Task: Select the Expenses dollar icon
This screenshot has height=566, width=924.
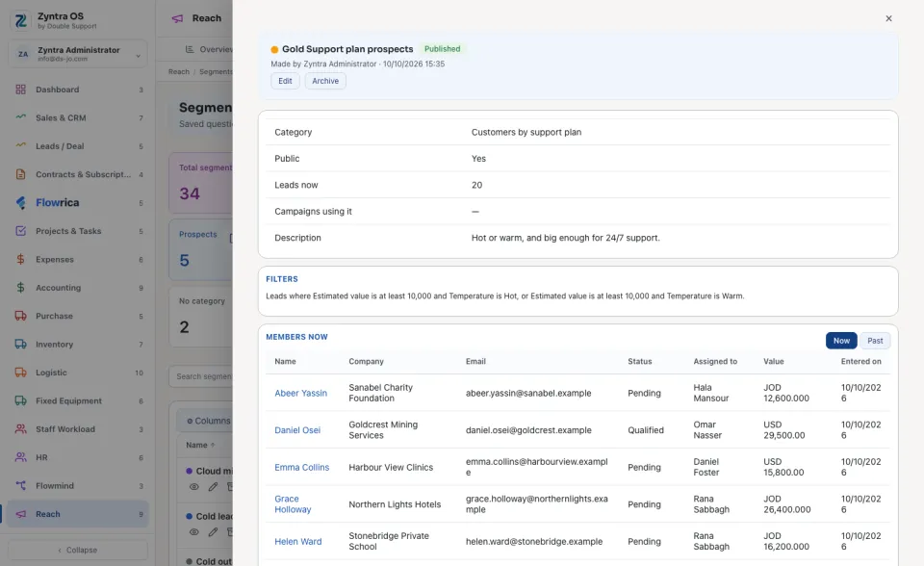Action: point(20,259)
